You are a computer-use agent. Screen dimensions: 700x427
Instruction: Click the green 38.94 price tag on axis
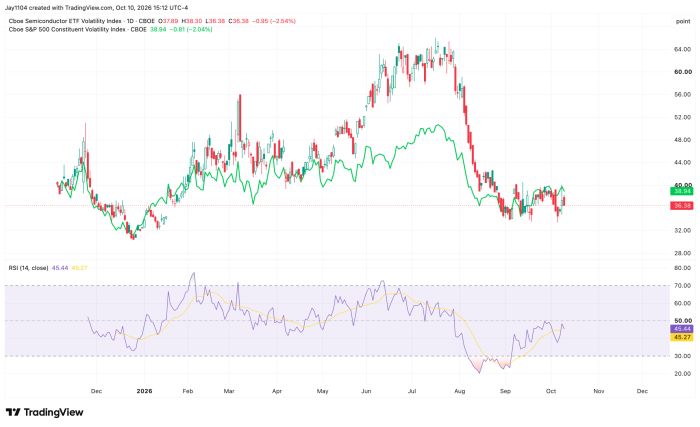coord(682,191)
